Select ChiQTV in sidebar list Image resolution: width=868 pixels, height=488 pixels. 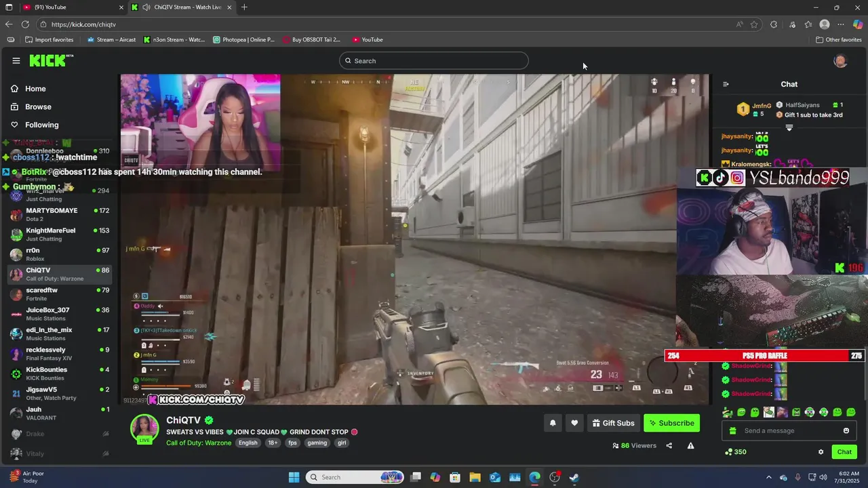tap(60, 274)
